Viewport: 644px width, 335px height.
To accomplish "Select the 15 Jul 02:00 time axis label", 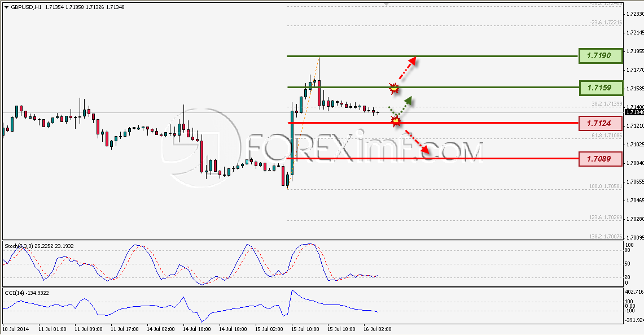I will [269, 329].
